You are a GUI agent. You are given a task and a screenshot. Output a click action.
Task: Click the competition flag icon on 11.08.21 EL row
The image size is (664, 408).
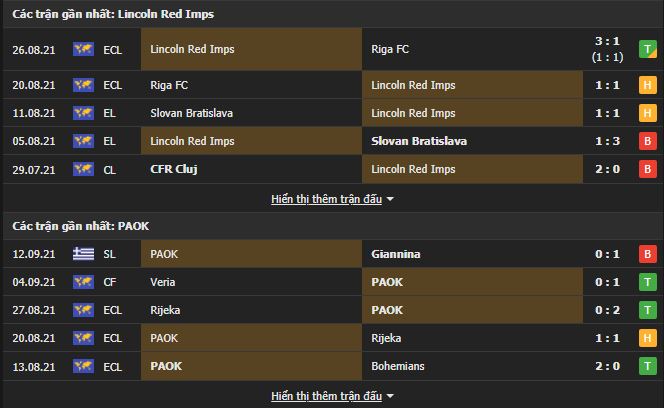click(x=84, y=113)
